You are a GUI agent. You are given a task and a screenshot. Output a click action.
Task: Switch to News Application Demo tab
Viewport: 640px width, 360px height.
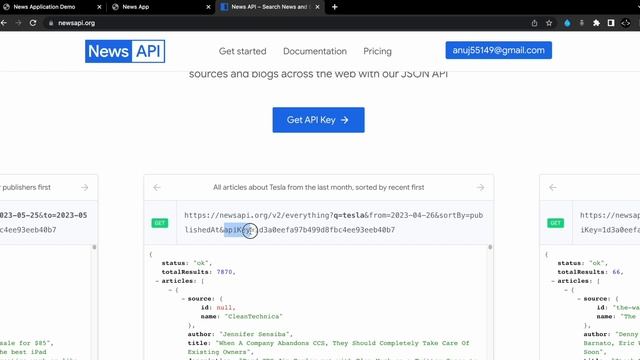click(x=44, y=7)
